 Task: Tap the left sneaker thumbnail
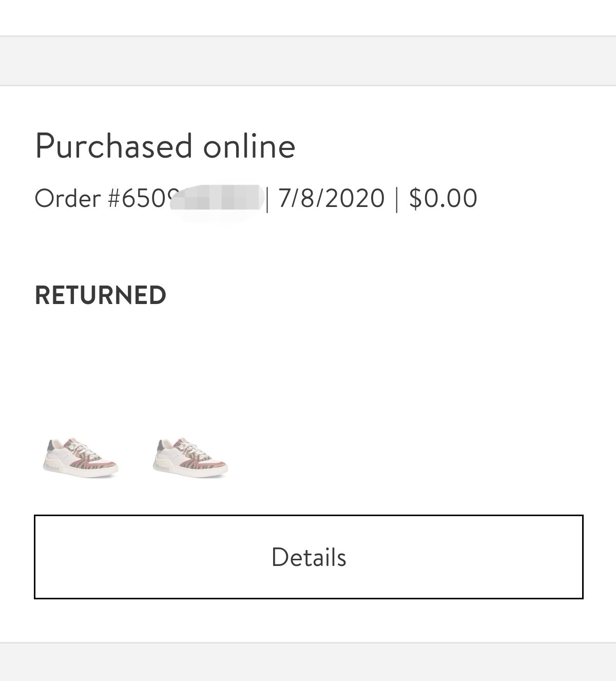[x=80, y=457]
